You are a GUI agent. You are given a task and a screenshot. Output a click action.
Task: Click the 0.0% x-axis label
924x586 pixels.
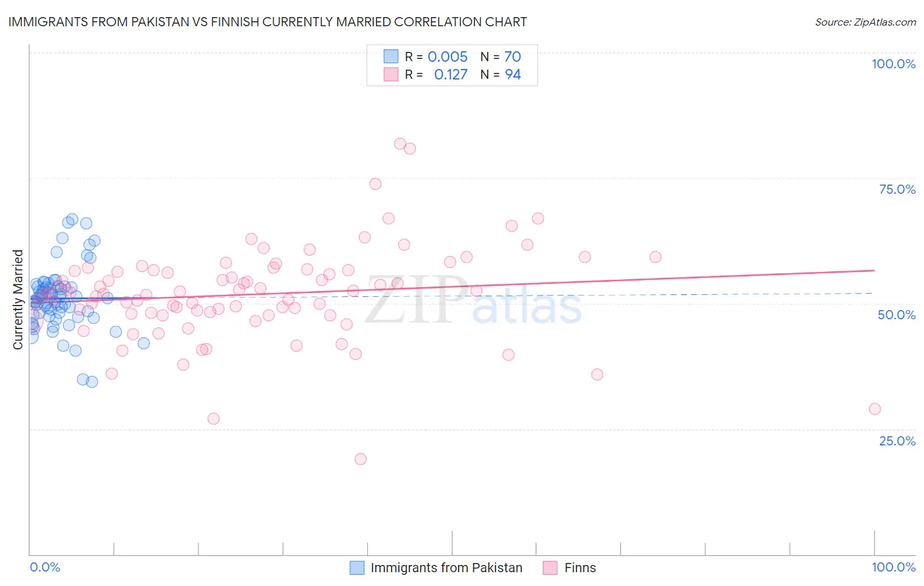45,567
